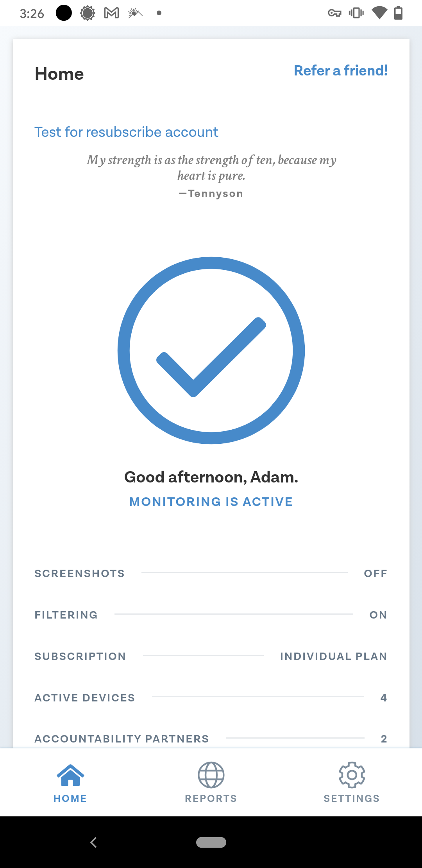The width and height of the screenshot is (422, 868).
Task: Open the Active Devices row
Action: coord(211,698)
